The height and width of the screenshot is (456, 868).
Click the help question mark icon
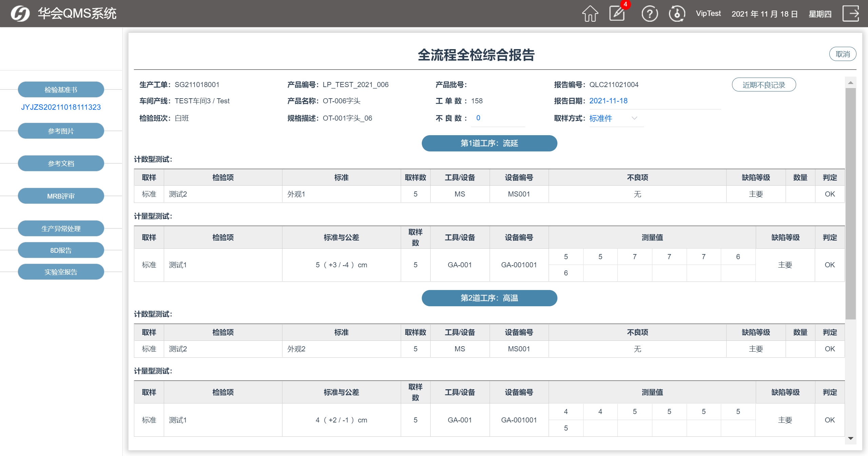(x=650, y=14)
